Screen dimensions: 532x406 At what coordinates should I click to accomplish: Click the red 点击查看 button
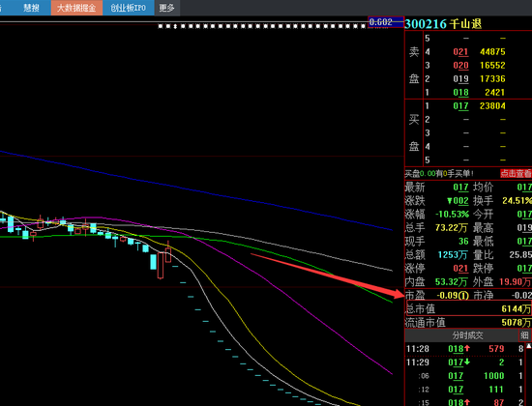pyautogui.click(x=516, y=173)
